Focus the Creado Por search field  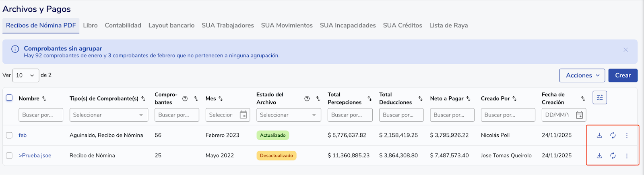point(508,115)
